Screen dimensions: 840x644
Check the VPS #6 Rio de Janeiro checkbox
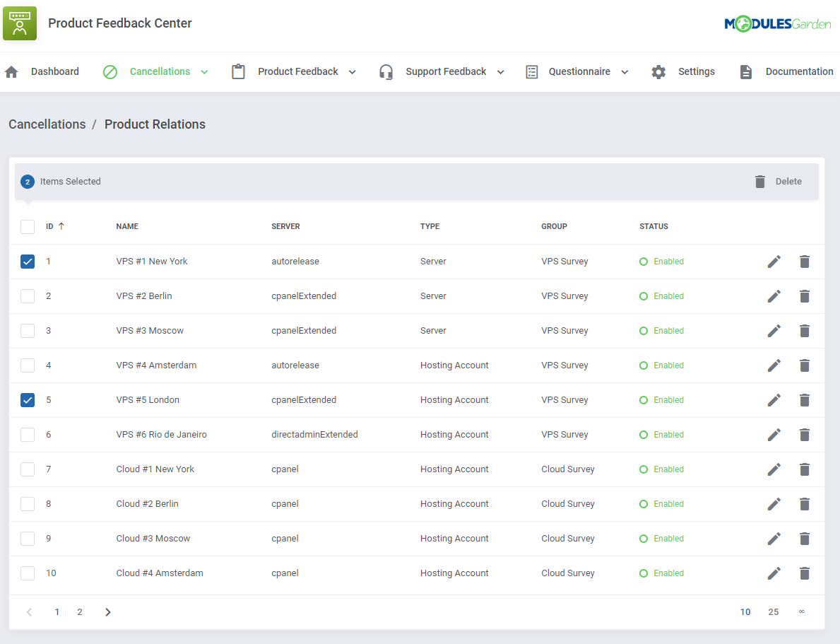28,434
